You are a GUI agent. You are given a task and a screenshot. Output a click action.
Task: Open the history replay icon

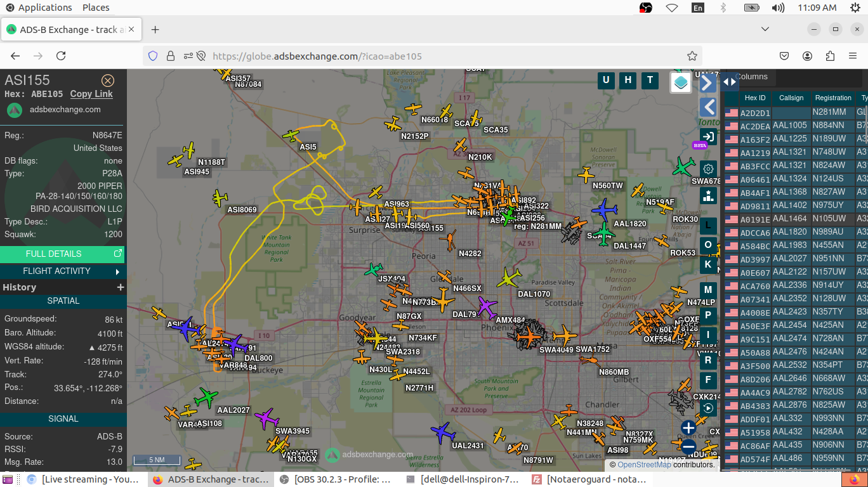(x=708, y=408)
